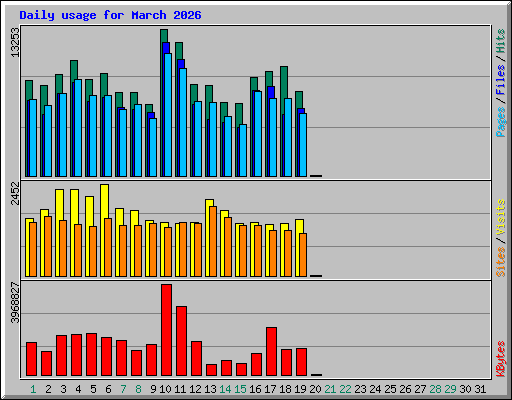The image size is (512, 400).
Task: Click the cyan pages bar for day 4
Action: [78, 128]
